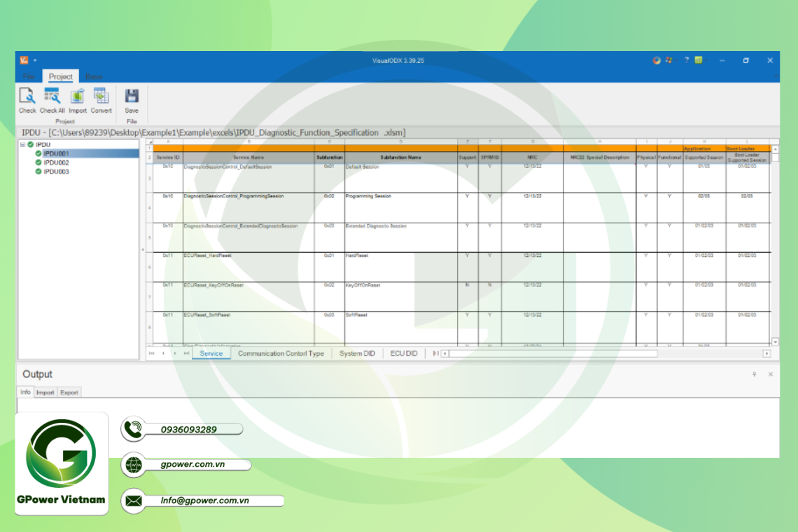798x532 pixels.
Task: Run the Check tool in the ribbon
Action: tap(27, 100)
